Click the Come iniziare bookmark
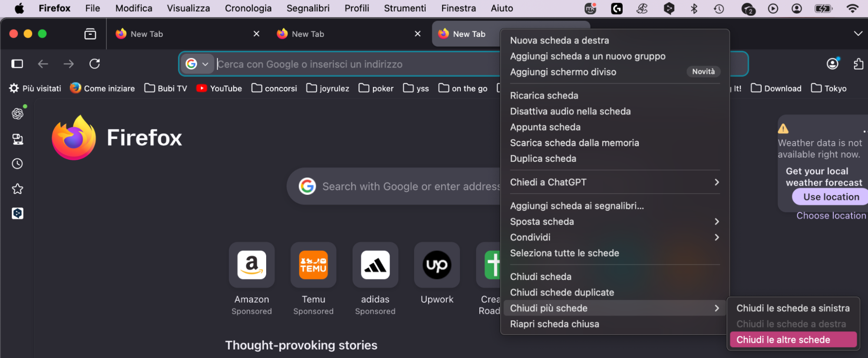Screen dimensions: 868x358 102,89
